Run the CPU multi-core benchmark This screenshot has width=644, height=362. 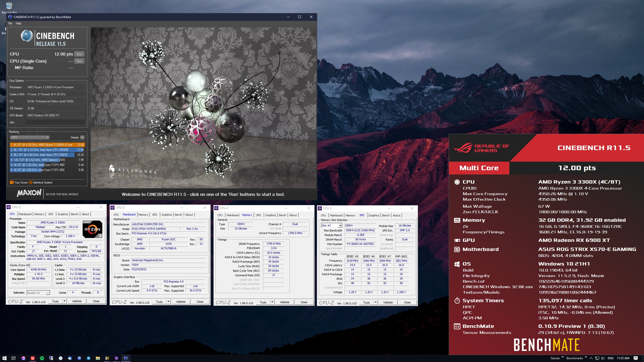click(79, 54)
